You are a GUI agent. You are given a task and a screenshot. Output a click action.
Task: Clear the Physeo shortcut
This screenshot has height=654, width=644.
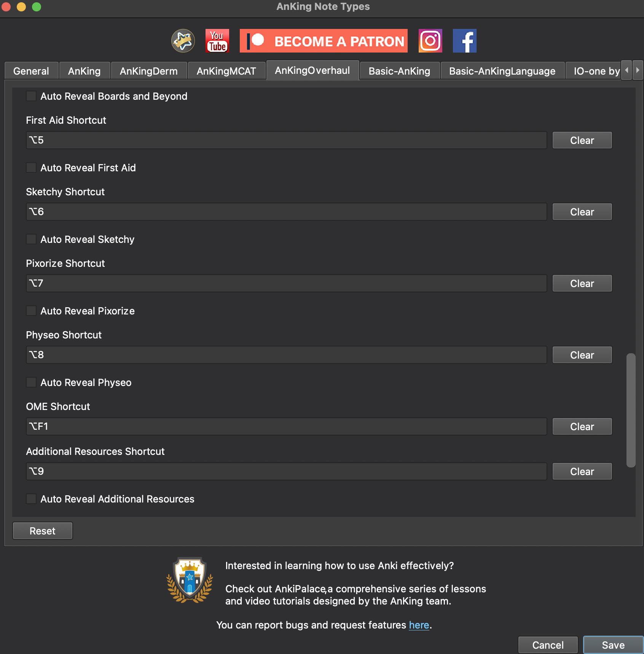click(x=582, y=355)
